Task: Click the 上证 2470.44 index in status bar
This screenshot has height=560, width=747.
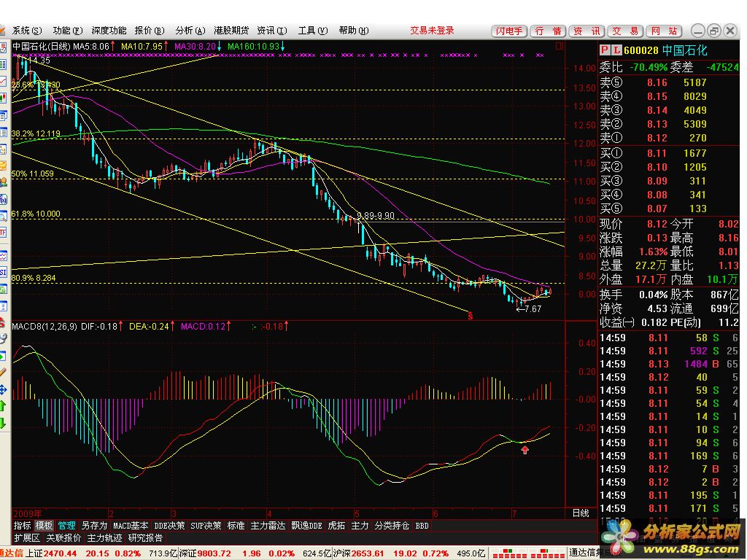Action: point(51,553)
